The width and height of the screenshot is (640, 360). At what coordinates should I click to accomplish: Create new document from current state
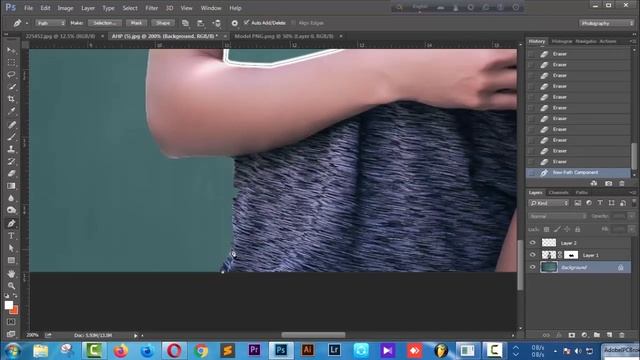point(594,183)
